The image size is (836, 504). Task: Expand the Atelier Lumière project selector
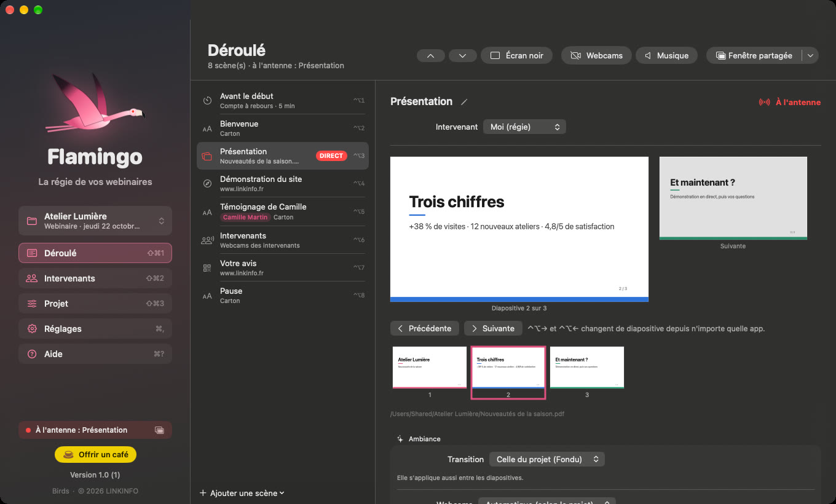[95, 221]
